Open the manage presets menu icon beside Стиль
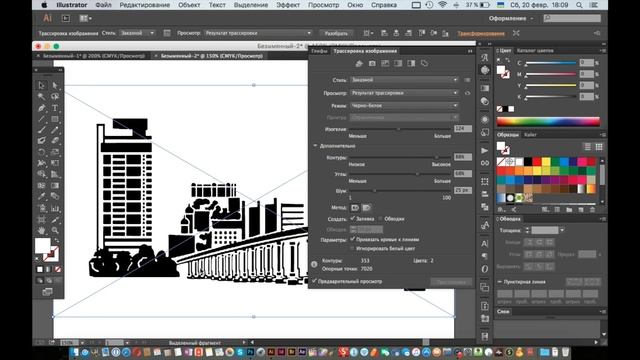The width and height of the screenshot is (640, 360). pyautogui.click(x=467, y=80)
